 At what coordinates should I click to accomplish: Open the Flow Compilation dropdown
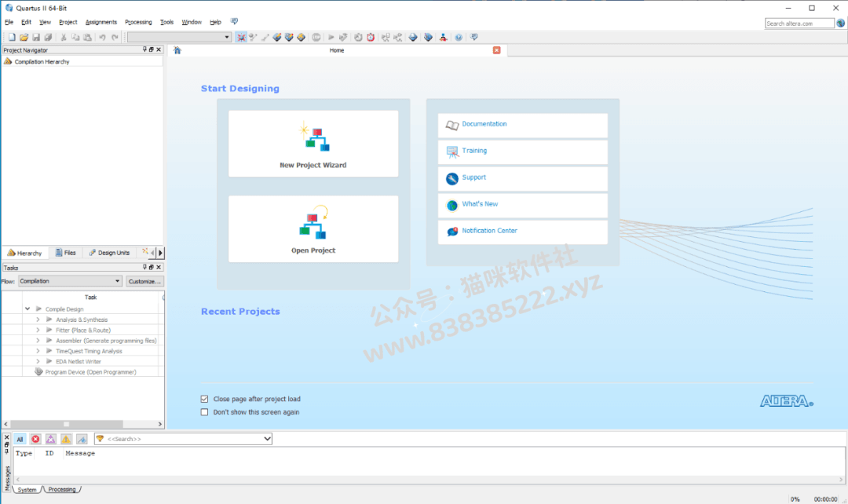[70, 281]
